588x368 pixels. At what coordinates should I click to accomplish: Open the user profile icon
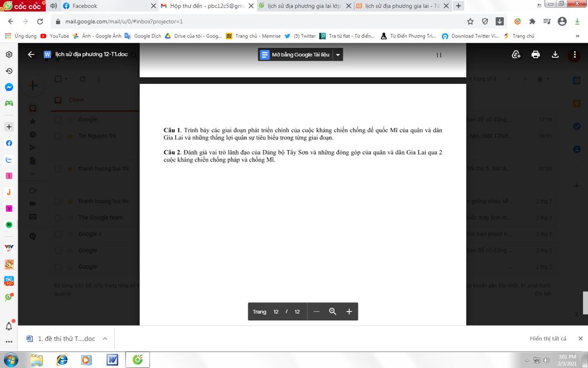click(562, 21)
